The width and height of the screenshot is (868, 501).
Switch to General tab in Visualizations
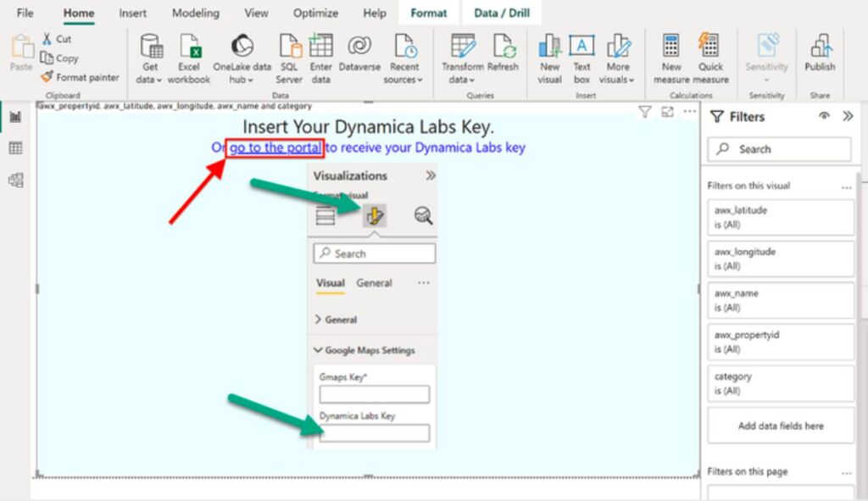374,283
